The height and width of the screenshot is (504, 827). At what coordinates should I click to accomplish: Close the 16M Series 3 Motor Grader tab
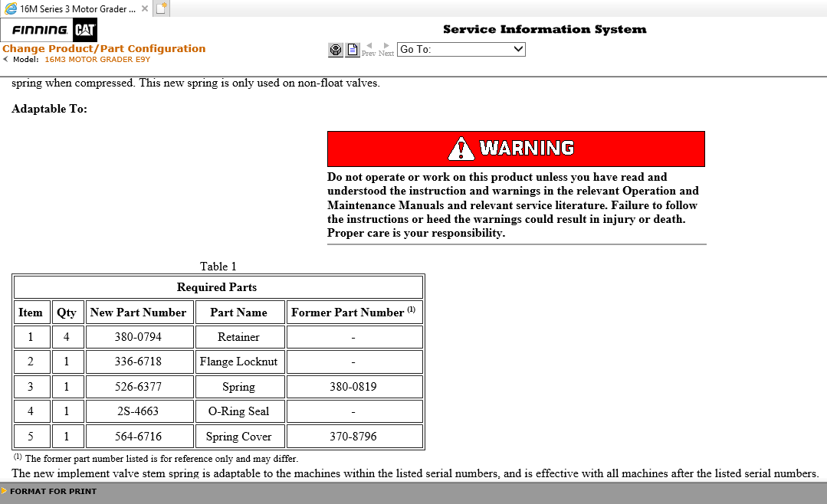tap(145, 8)
